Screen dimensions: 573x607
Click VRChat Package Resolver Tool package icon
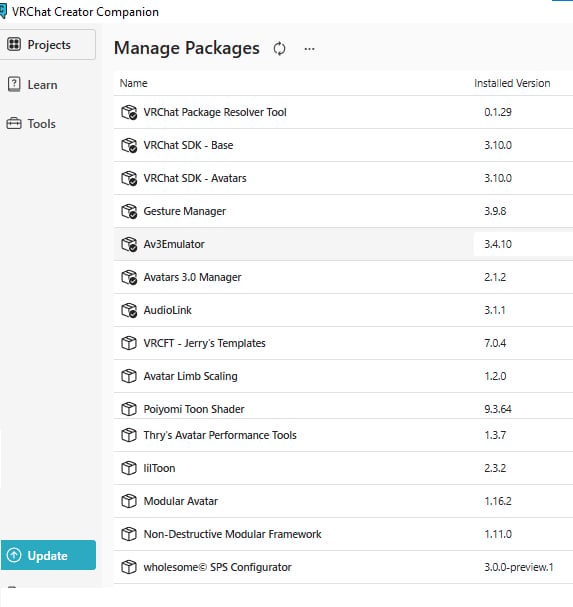(129, 112)
